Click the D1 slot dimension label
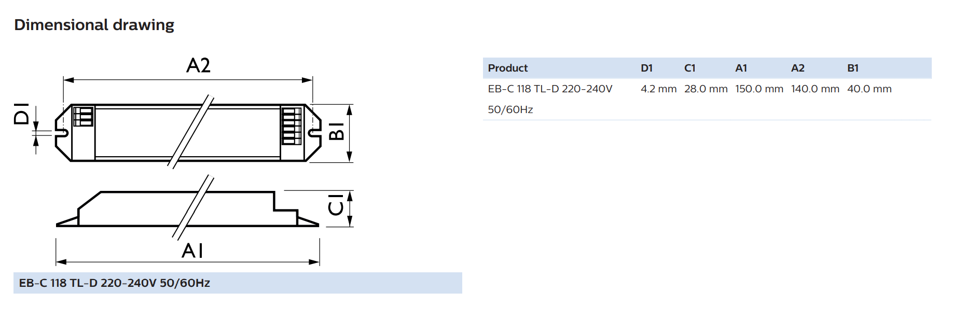 click(21, 114)
